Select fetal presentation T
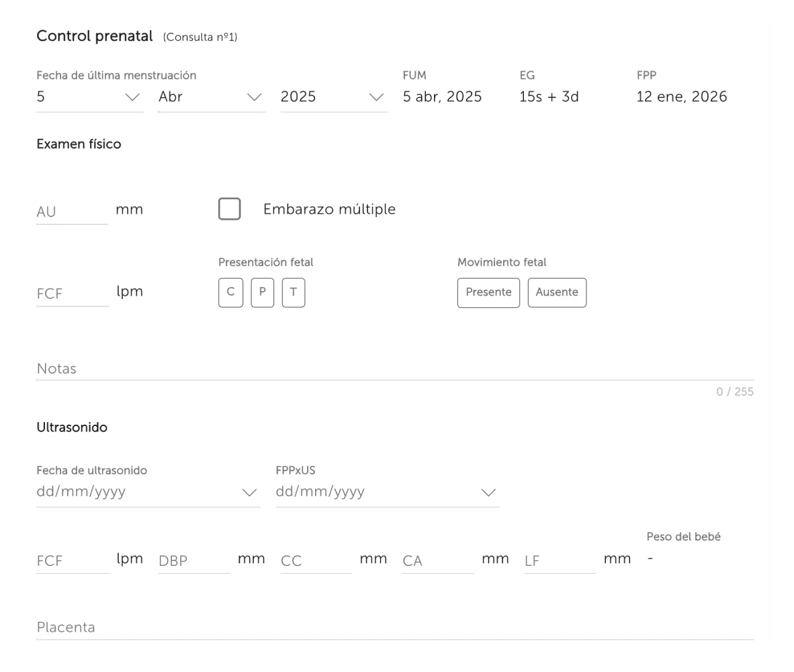Viewport: 794px width, 672px height. 294,292
